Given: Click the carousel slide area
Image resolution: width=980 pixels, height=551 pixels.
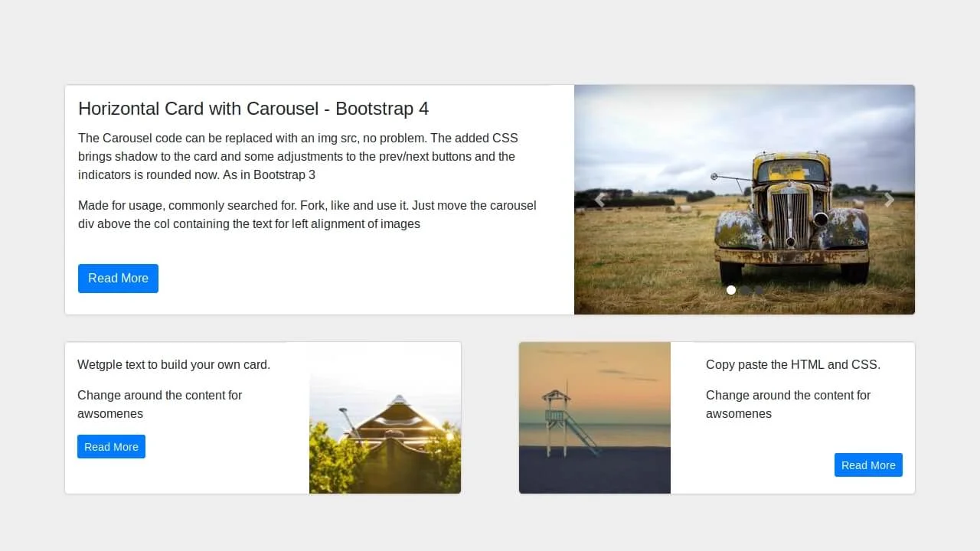Looking at the screenshot, I should coord(744,199).
